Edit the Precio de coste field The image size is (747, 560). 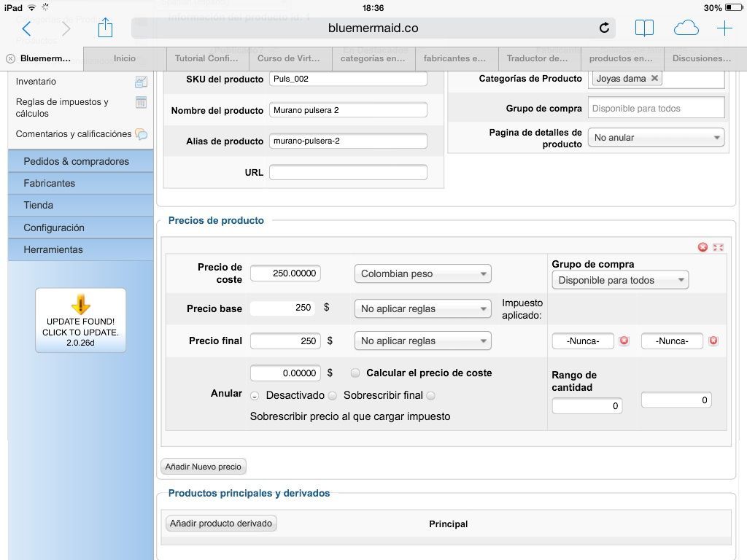coord(285,273)
